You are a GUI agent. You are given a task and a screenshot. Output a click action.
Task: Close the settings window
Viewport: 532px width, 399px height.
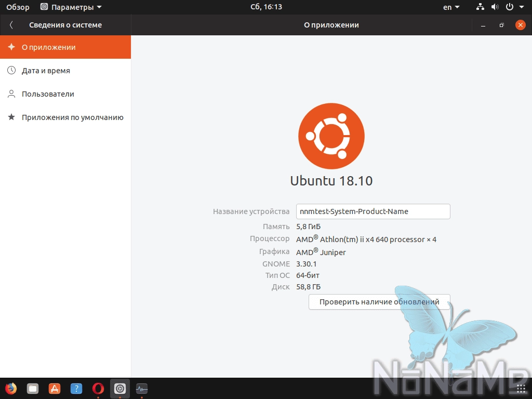click(521, 25)
